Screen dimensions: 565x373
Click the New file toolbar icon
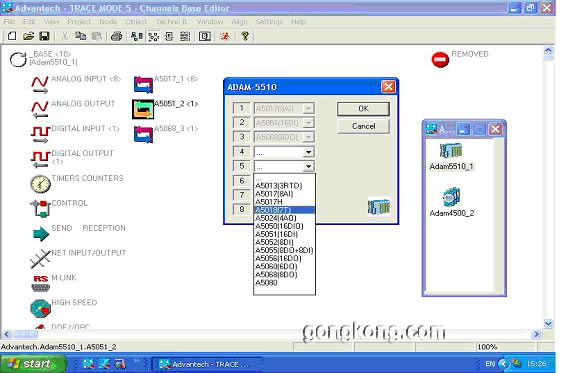[x=12, y=36]
